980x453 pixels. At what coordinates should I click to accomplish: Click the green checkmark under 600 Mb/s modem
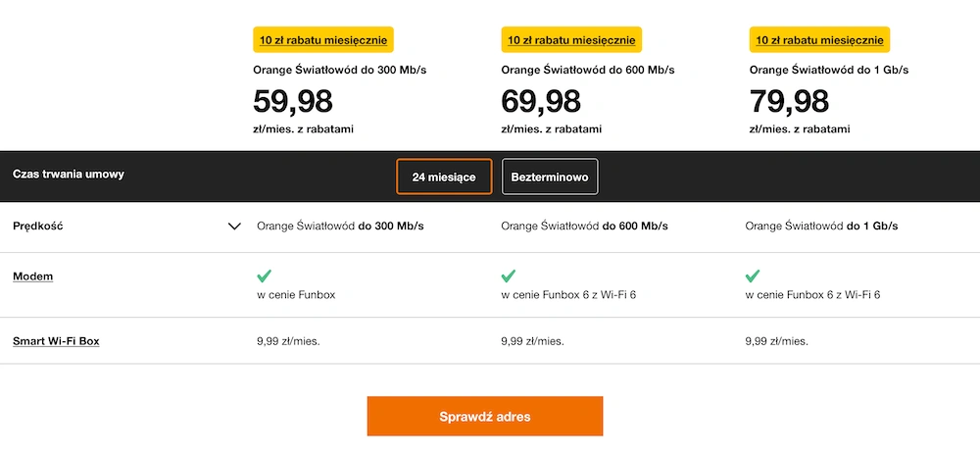click(x=508, y=276)
